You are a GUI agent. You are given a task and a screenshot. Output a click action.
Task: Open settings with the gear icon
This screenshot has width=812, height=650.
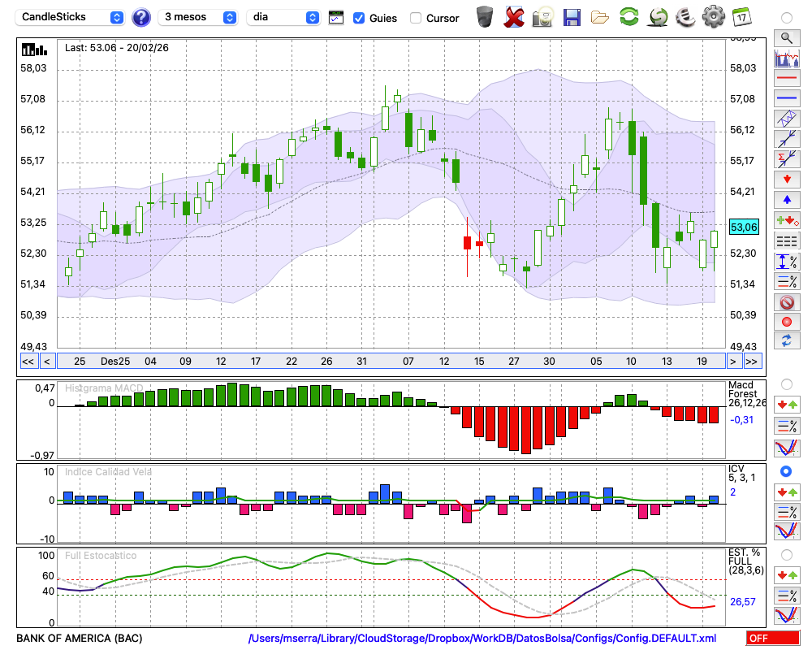coord(713,17)
